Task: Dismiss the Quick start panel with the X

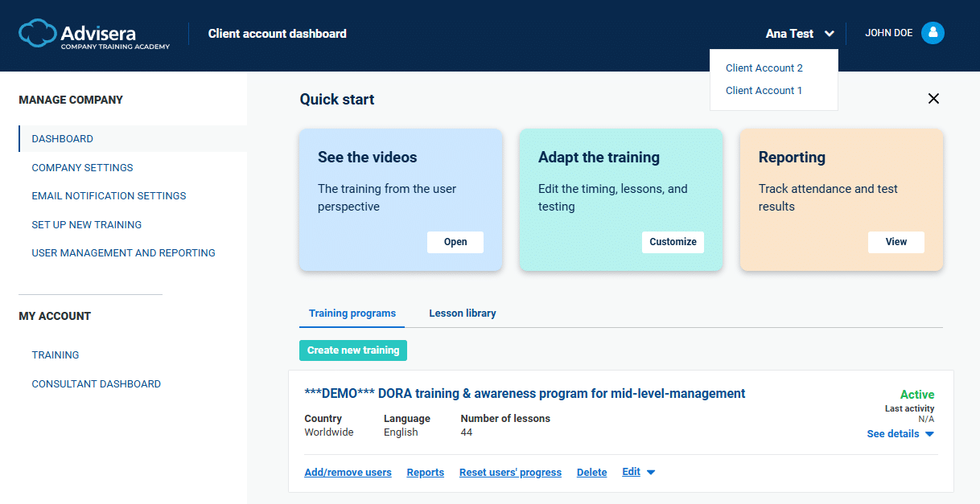Action: pyautogui.click(x=933, y=98)
